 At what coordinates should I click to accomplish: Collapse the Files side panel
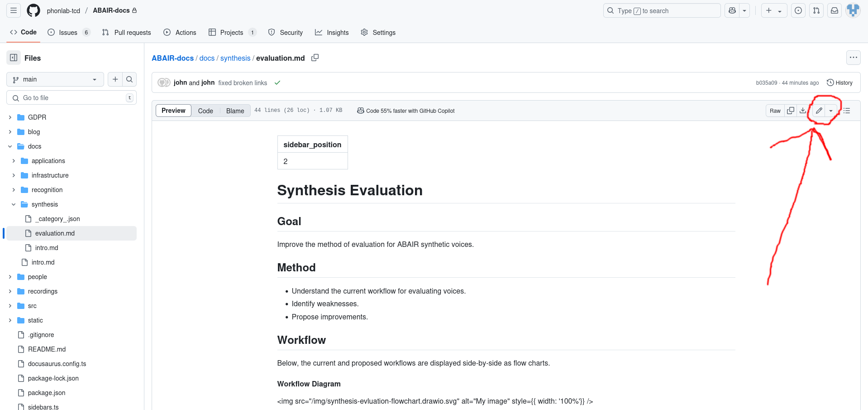pyautogui.click(x=14, y=58)
